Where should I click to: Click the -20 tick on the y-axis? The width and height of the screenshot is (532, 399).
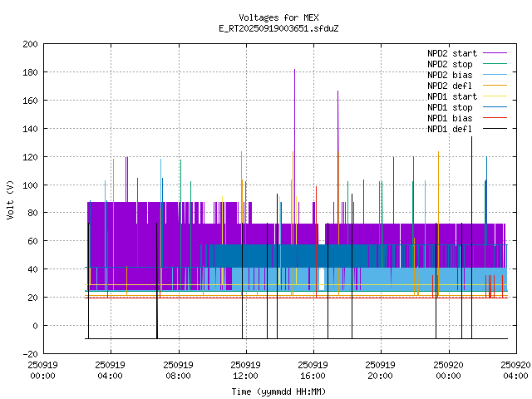coord(28,354)
